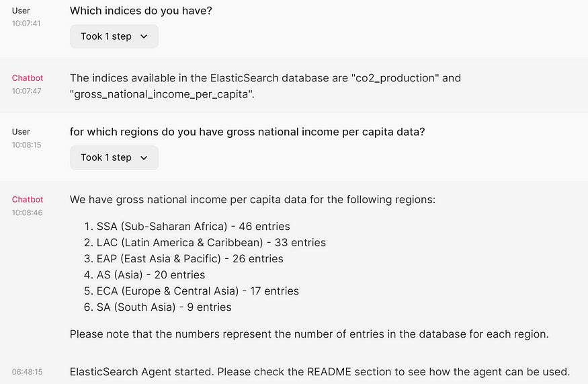
Task: Click the 10:08:15 timestamp
Action: pos(26,145)
